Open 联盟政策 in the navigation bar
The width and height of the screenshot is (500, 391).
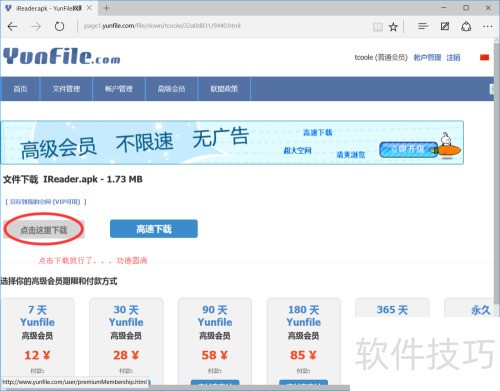(x=224, y=89)
